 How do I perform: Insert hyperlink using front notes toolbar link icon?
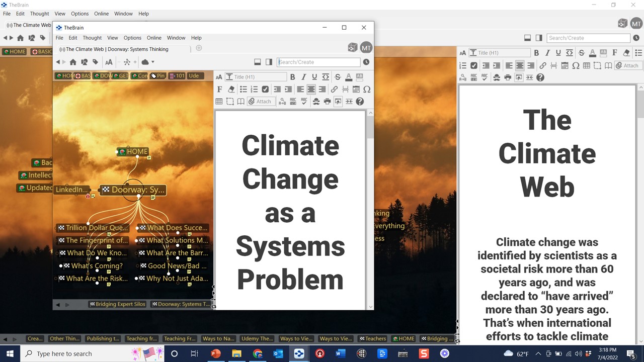coord(334,89)
